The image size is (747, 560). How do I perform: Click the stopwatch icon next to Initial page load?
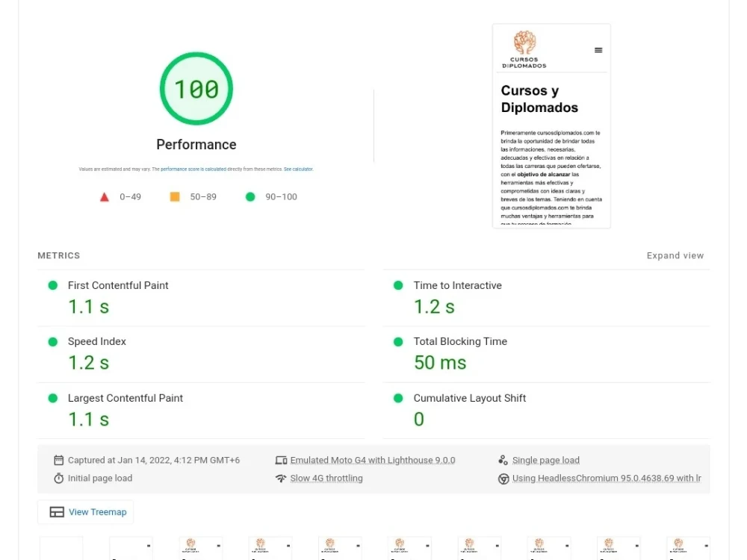58,478
